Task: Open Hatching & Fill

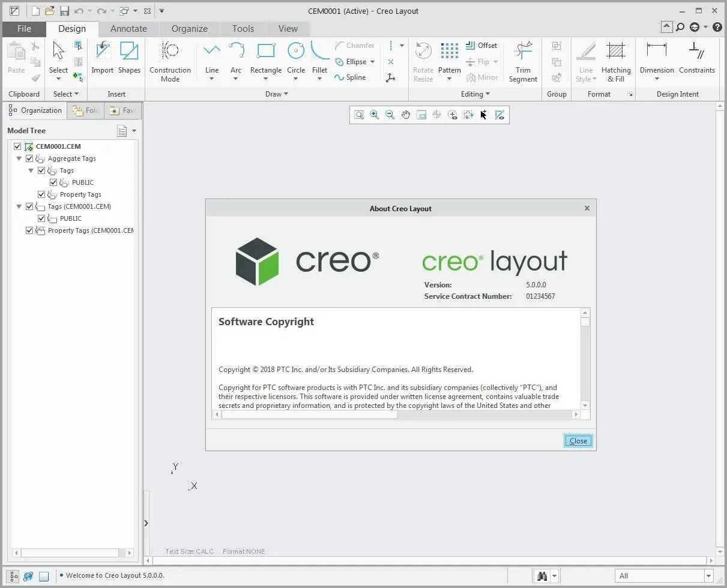Action: click(616, 62)
